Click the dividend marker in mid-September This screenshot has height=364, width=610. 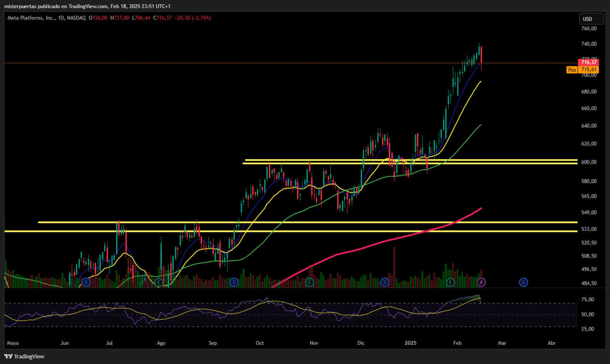[234, 282]
